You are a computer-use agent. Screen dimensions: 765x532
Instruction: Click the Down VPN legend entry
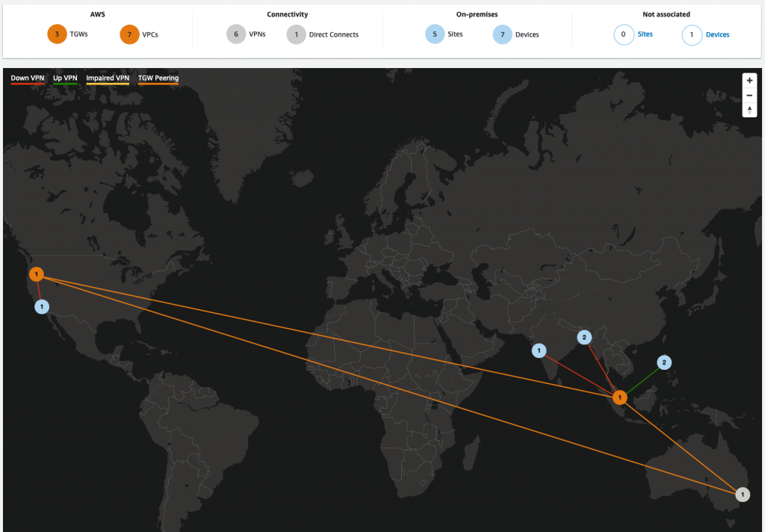(x=28, y=78)
